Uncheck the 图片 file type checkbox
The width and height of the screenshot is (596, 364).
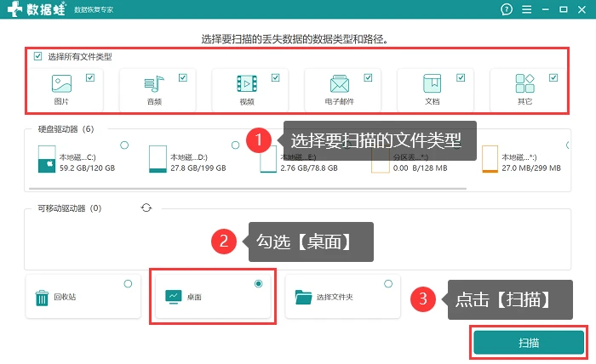(90, 77)
